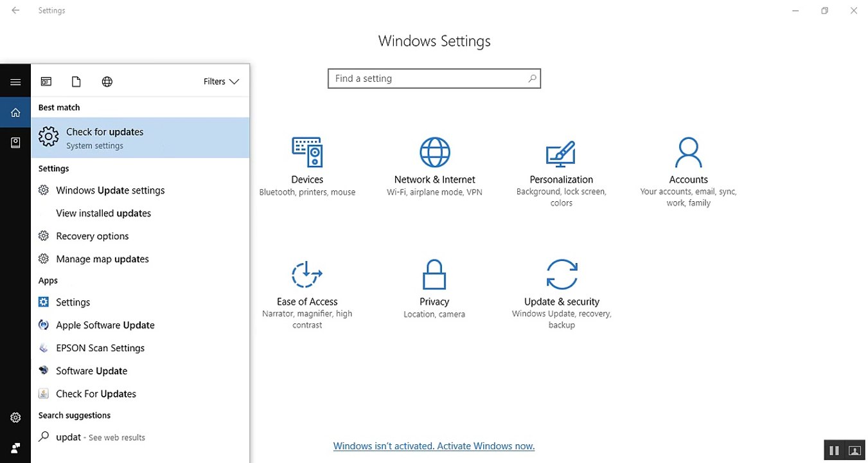Open Ease of Access settings
The width and height of the screenshot is (868, 463).
307,295
